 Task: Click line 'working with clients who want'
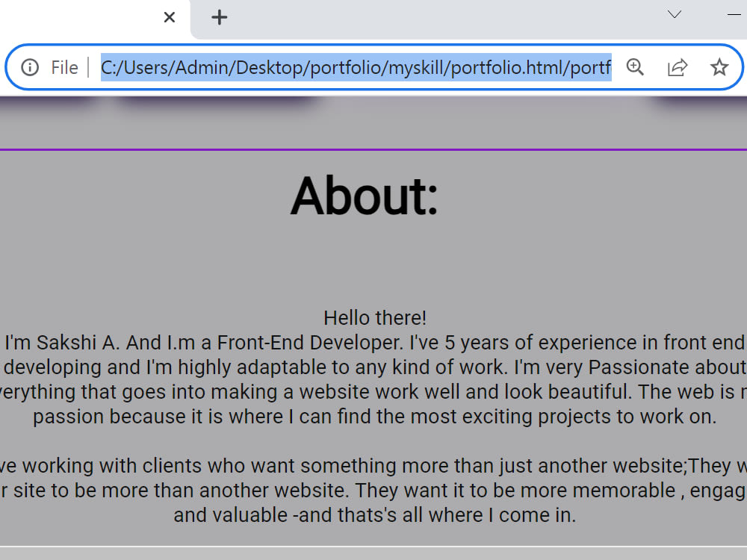point(373,466)
